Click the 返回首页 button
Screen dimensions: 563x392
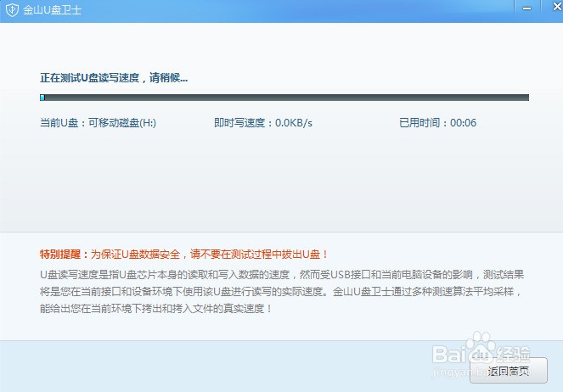pos(509,371)
